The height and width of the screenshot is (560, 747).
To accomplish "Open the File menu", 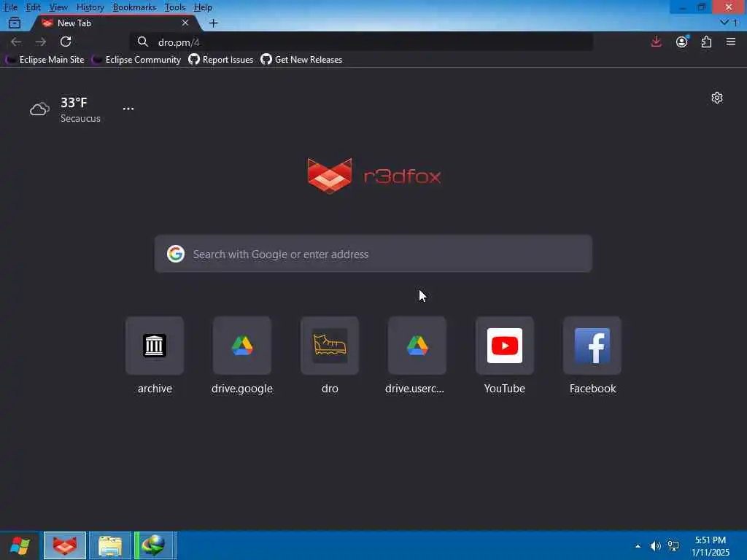I will 10,7.
